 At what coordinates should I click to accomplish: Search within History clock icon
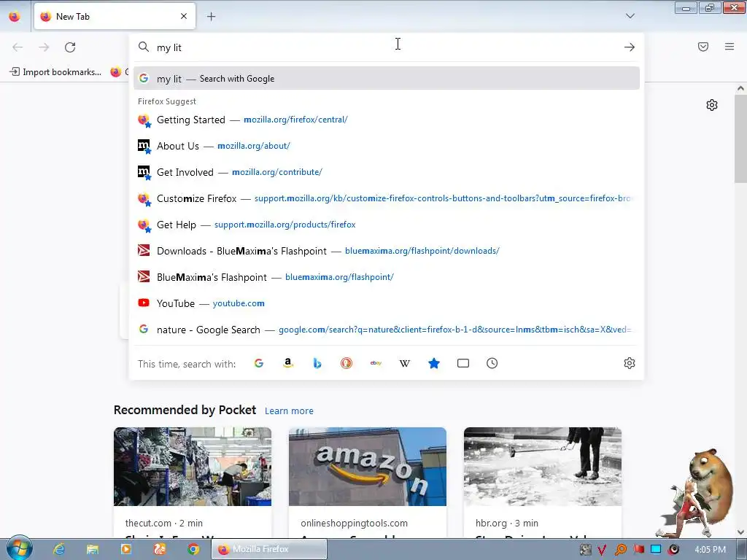492,363
